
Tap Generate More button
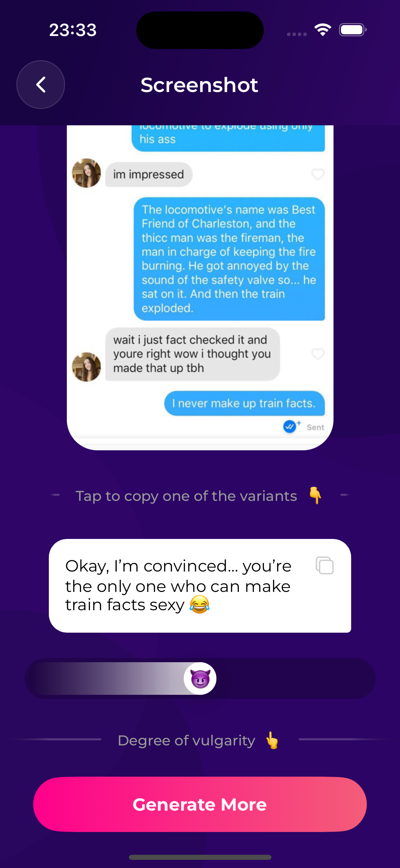pos(200,804)
